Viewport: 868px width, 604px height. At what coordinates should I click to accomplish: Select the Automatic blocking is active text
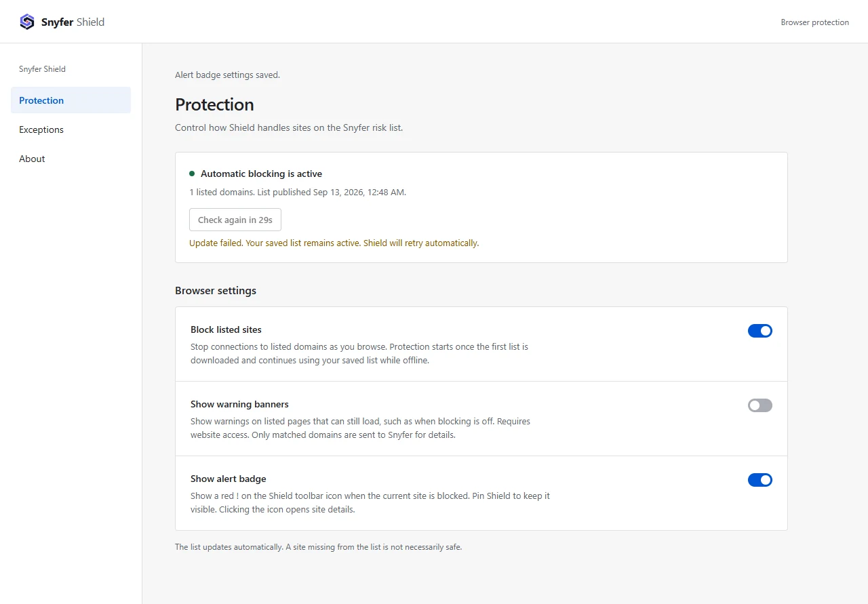pyautogui.click(x=261, y=174)
